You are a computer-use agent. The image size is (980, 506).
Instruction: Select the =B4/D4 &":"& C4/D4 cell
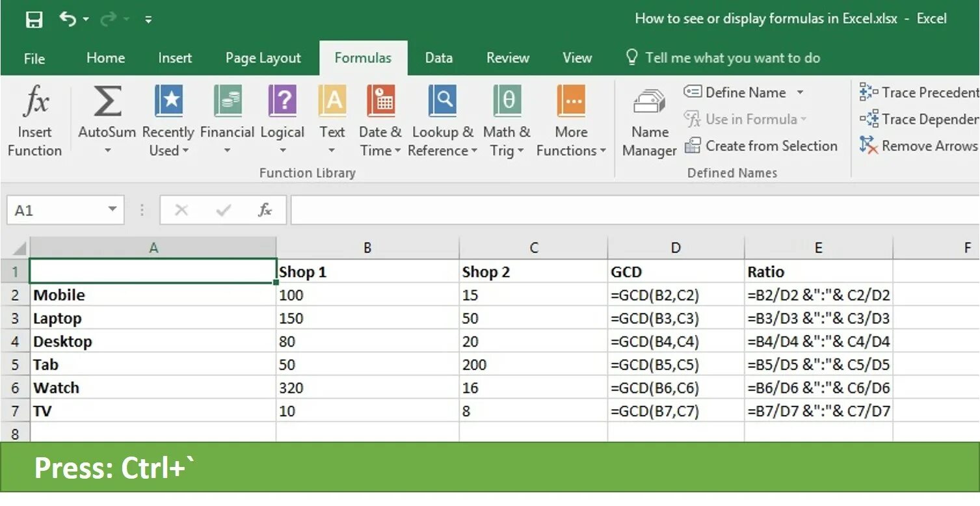[819, 341]
